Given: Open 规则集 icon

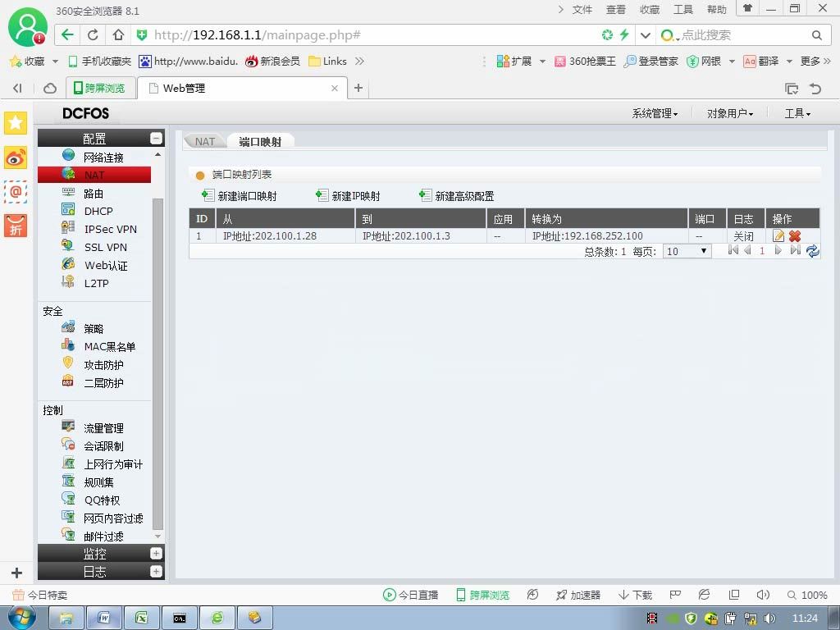Looking at the screenshot, I should point(69,481).
